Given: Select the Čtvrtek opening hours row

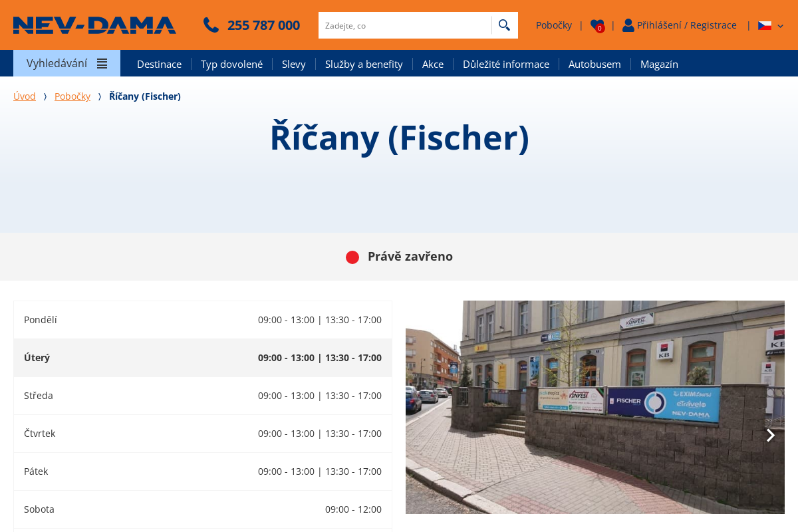Looking at the screenshot, I should point(203,434).
